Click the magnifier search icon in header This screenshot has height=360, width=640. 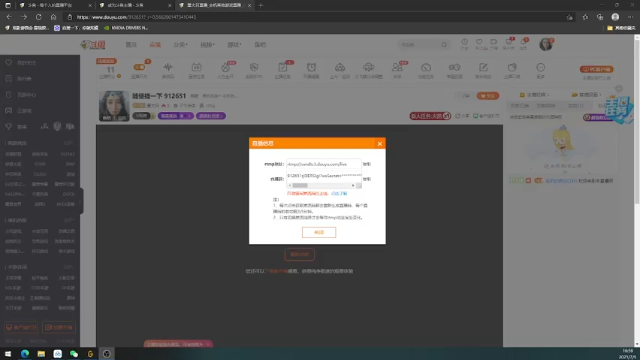[x=444, y=44]
